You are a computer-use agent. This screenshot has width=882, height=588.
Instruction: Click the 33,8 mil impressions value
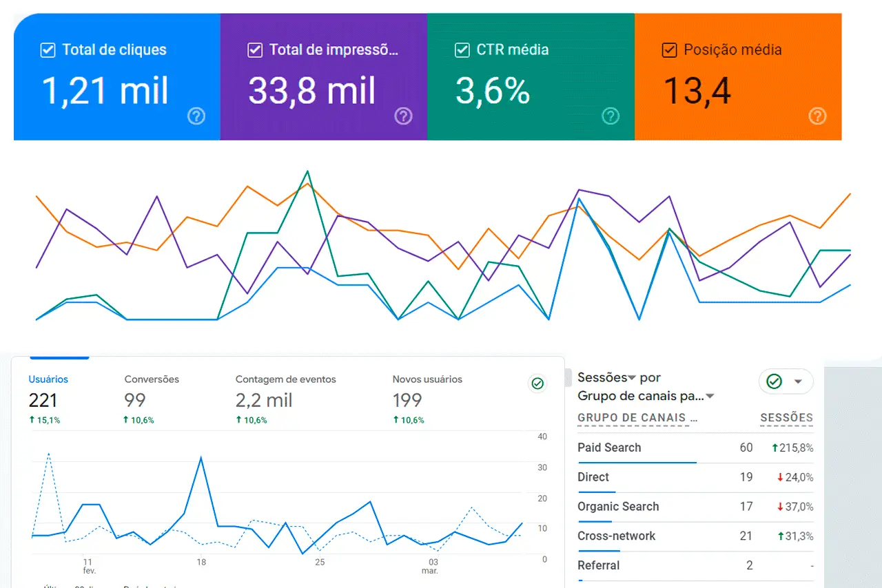tap(312, 90)
